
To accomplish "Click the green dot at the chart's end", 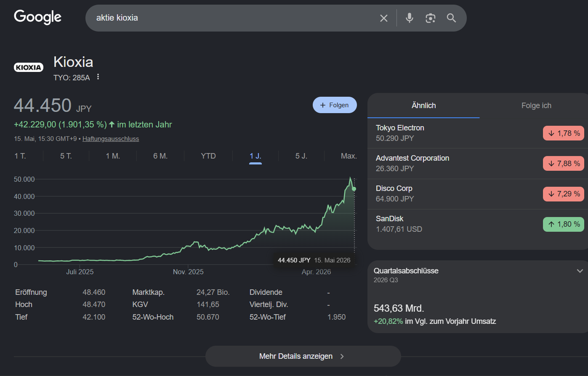I will (x=354, y=189).
